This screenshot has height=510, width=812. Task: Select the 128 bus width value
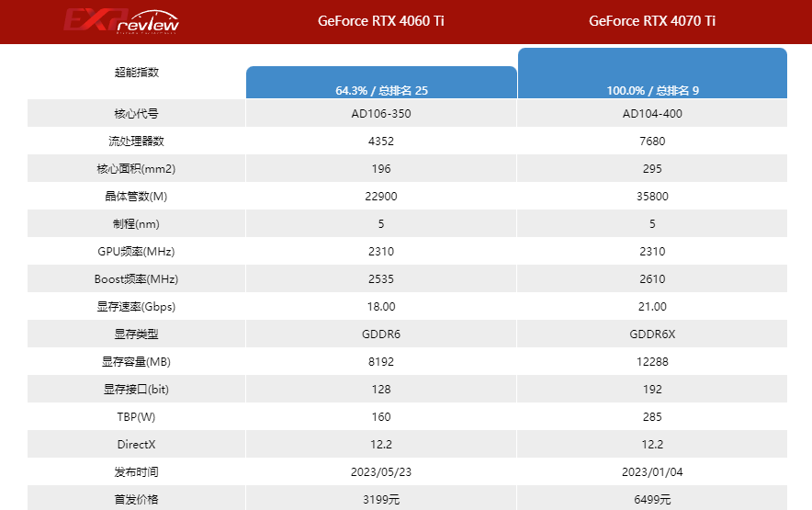381,390
